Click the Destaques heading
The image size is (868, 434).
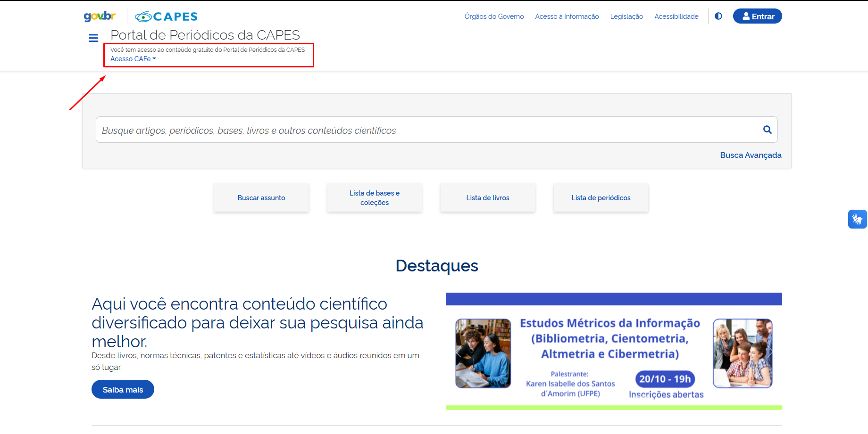point(437,266)
